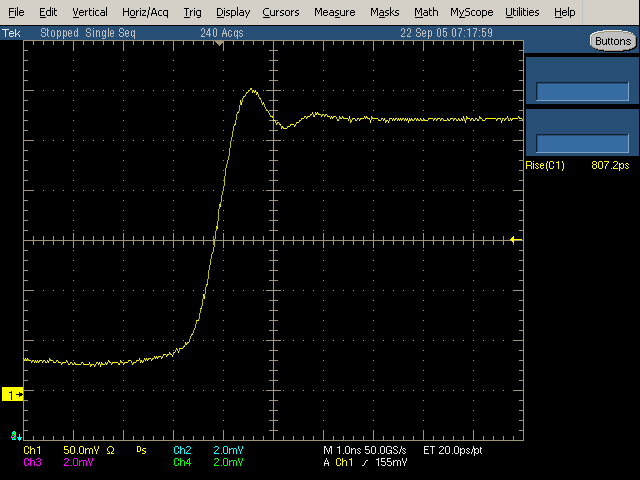Screen dimensions: 640x480
Task: Open the Vertical menu
Action: tap(90, 12)
